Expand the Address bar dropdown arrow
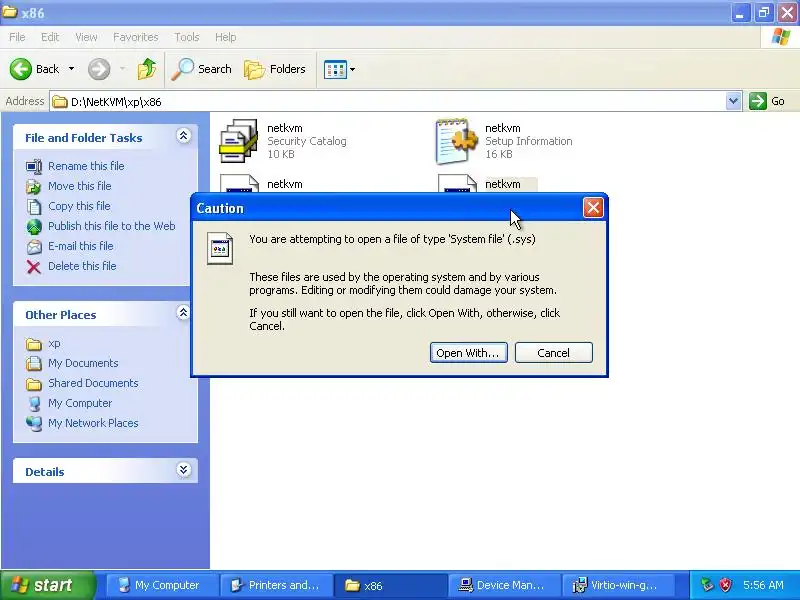 (x=733, y=101)
